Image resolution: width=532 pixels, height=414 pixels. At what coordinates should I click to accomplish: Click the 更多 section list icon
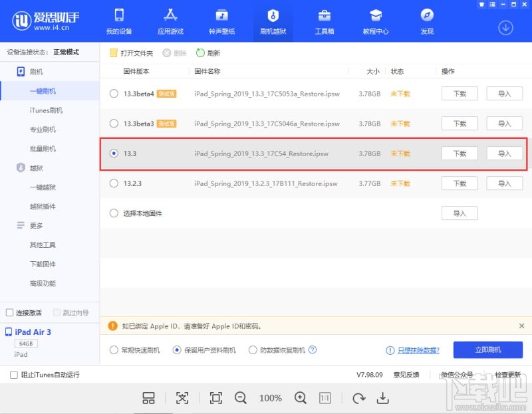click(21, 225)
